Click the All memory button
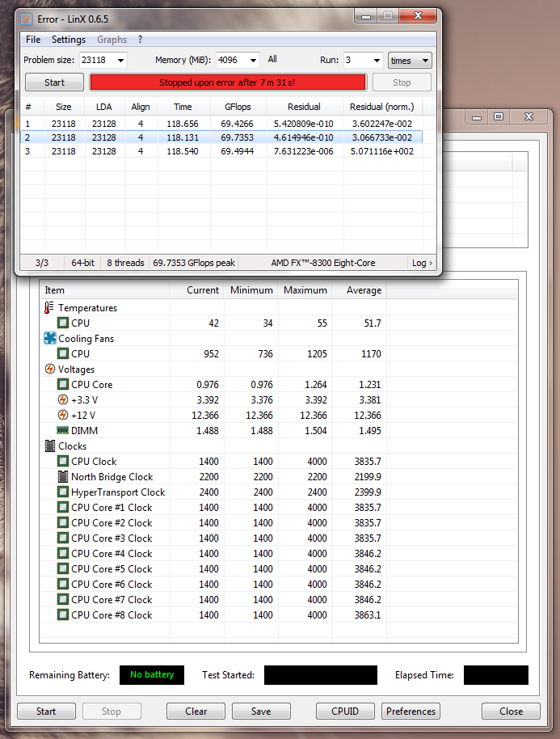The image size is (560, 739). pos(272,59)
